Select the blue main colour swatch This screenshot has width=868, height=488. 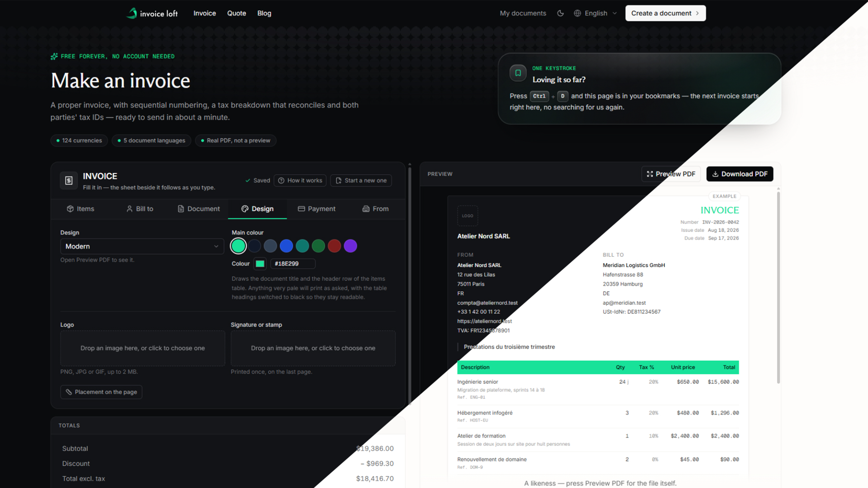286,246
